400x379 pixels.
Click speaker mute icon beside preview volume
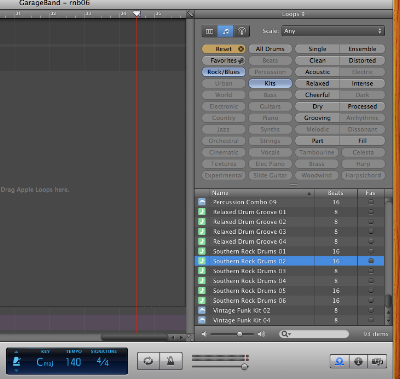[x=204, y=334]
